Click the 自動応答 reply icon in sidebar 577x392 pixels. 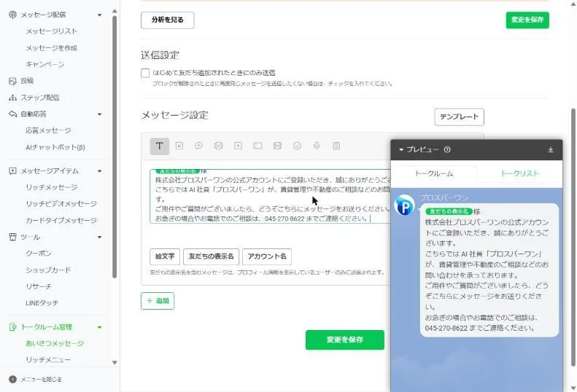(x=12, y=114)
